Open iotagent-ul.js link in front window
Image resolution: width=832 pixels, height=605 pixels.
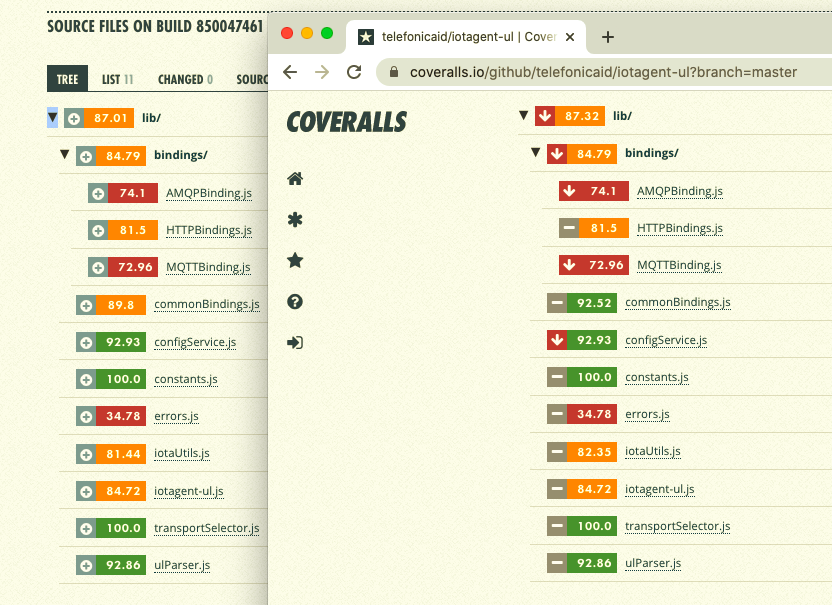660,489
